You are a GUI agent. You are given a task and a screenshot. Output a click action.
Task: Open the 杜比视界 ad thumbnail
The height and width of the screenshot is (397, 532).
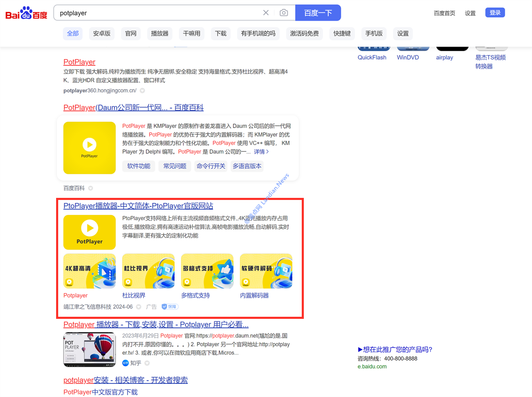point(148,271)
